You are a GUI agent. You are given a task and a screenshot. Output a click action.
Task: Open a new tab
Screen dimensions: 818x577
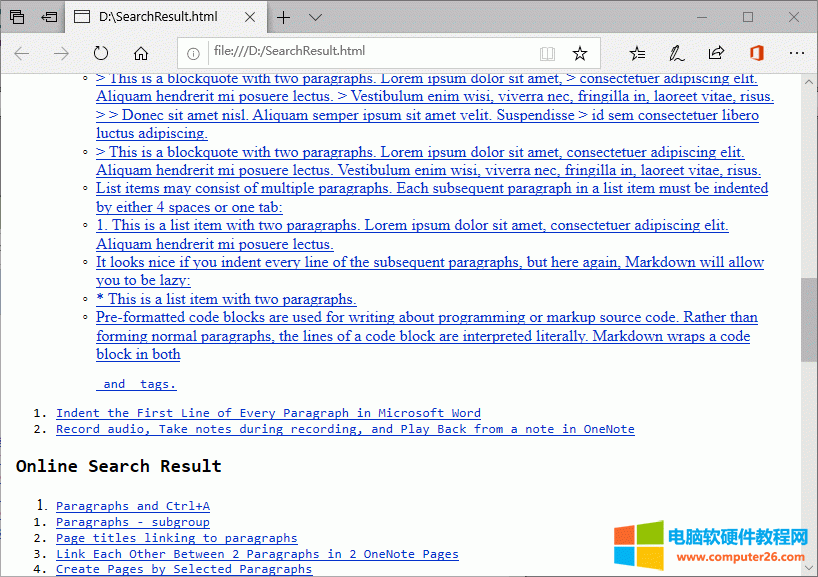[283, 17]
